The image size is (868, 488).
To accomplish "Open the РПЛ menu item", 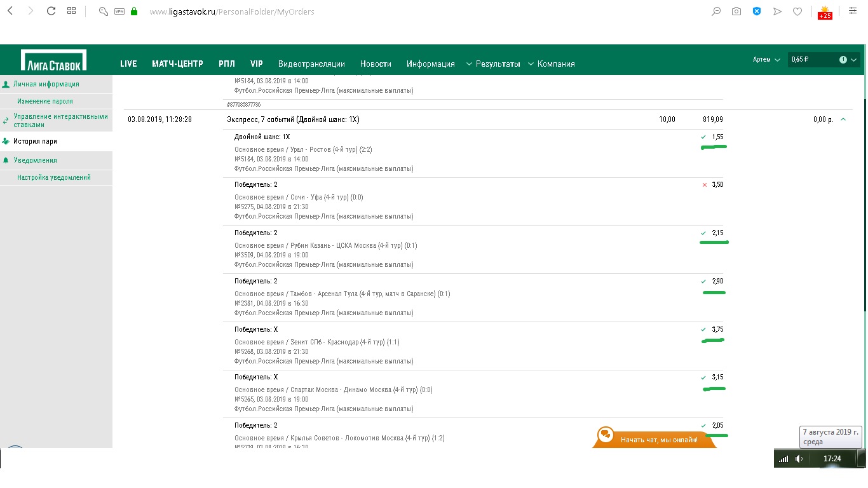I will [227, 64].
